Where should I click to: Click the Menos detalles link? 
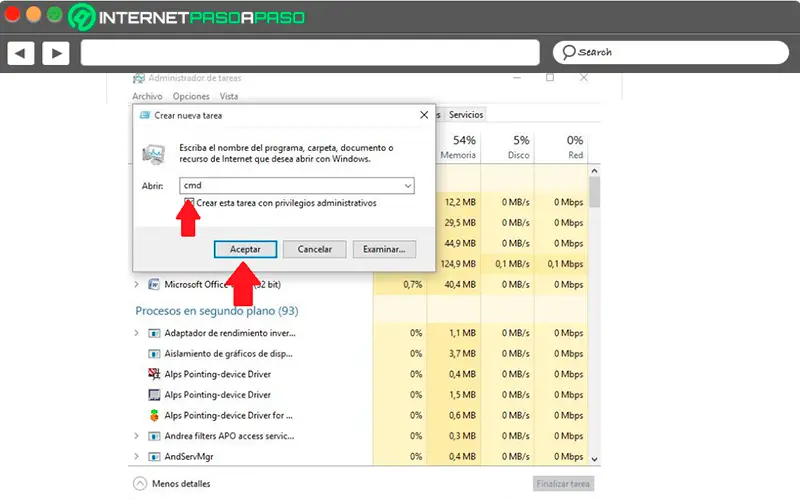coord(181,484)
